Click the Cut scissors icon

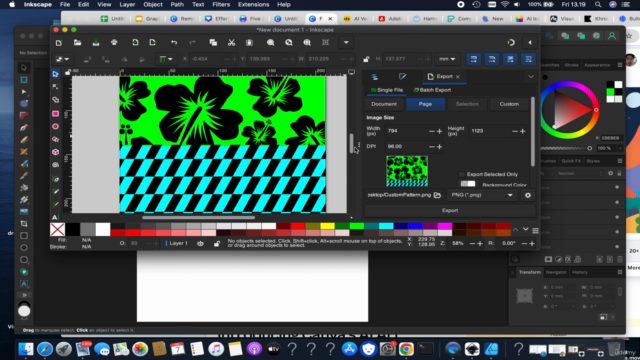tap(231, 42)
